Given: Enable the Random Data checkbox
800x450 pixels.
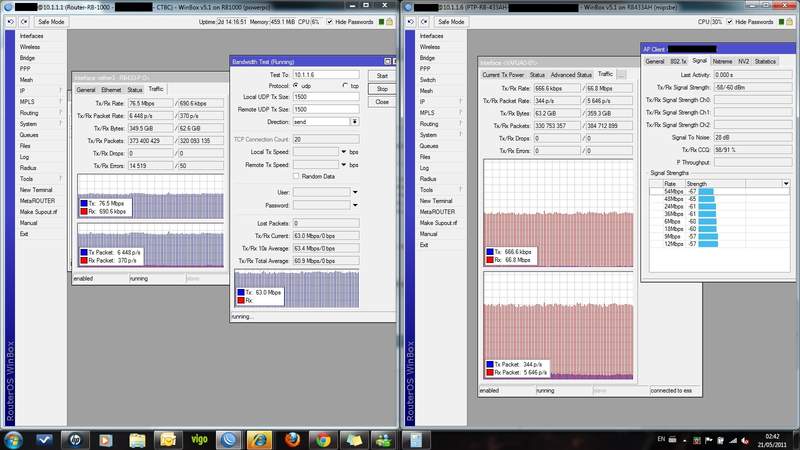Looking at the screenshot, I should 296,176.
